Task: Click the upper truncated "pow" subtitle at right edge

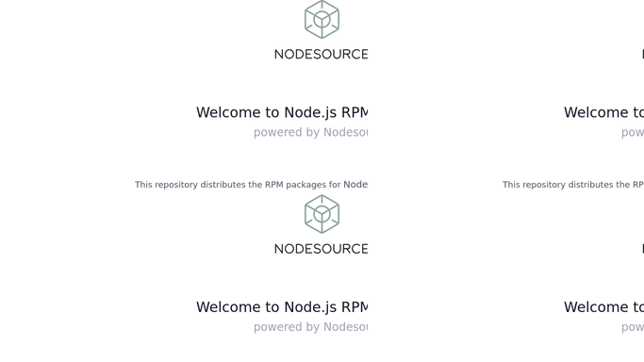Action: tap(633, 133)
